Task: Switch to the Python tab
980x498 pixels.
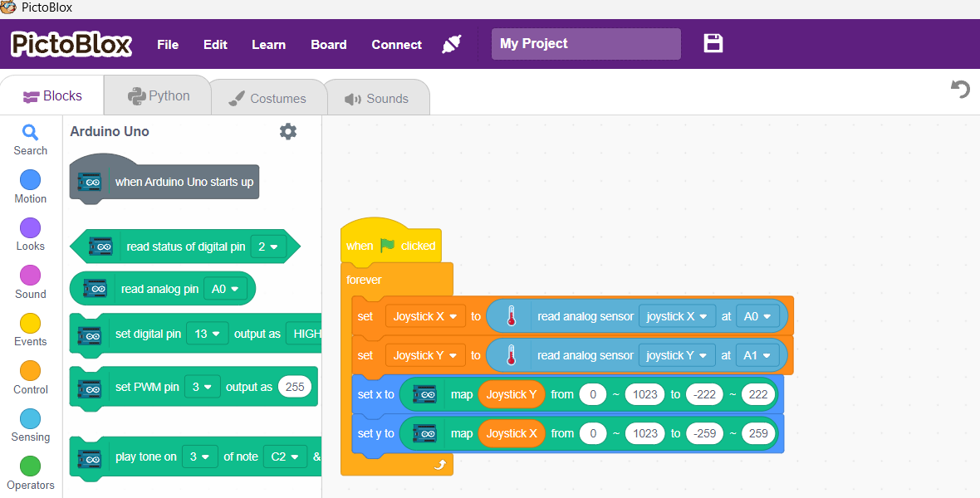Action: pyautogui.click(x=158, y=95)
